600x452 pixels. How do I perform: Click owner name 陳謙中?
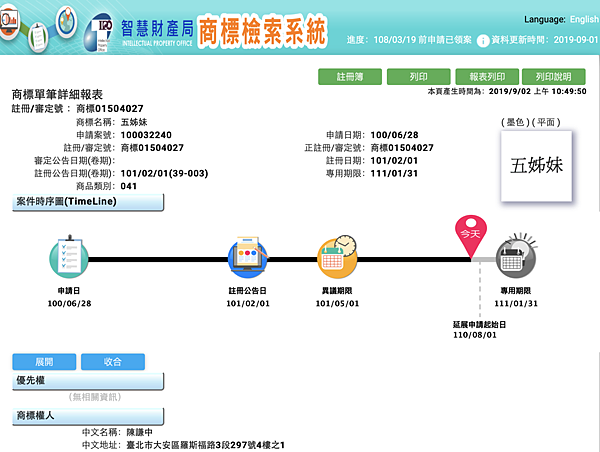click(140, 432)
